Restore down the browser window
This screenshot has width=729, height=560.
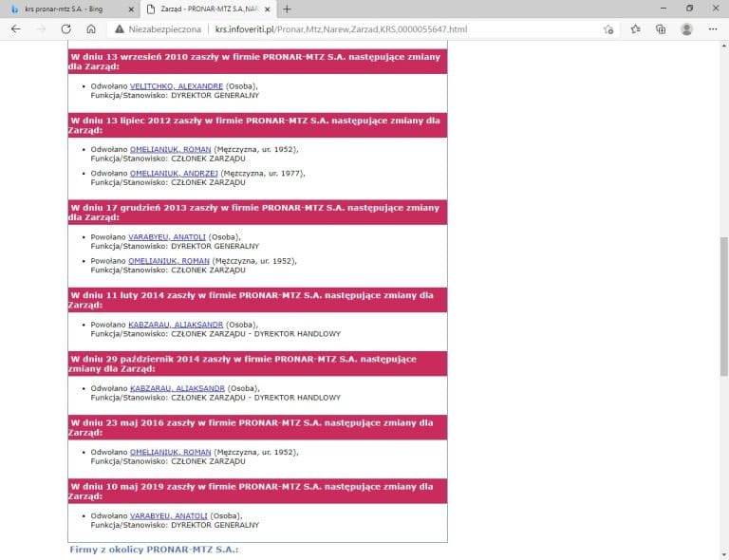pos(689,9)
